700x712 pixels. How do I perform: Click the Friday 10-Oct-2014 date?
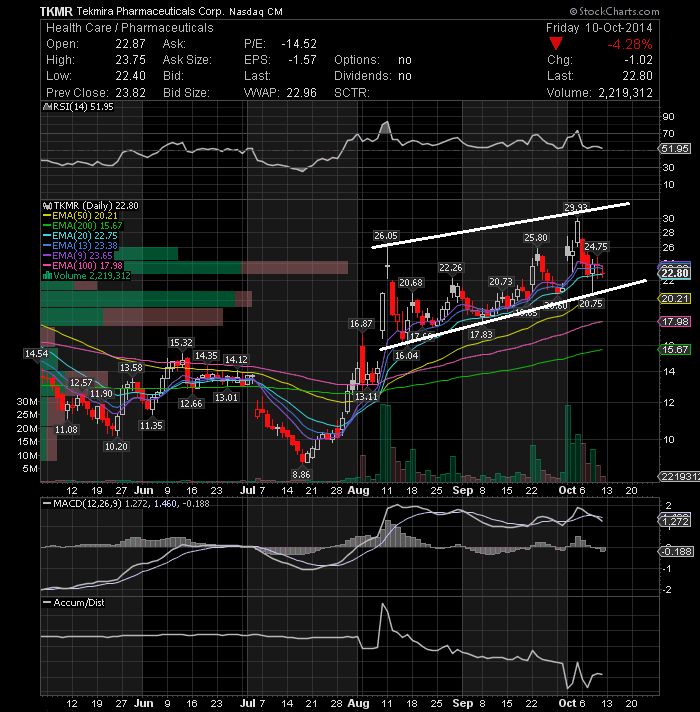coord(599,28)
